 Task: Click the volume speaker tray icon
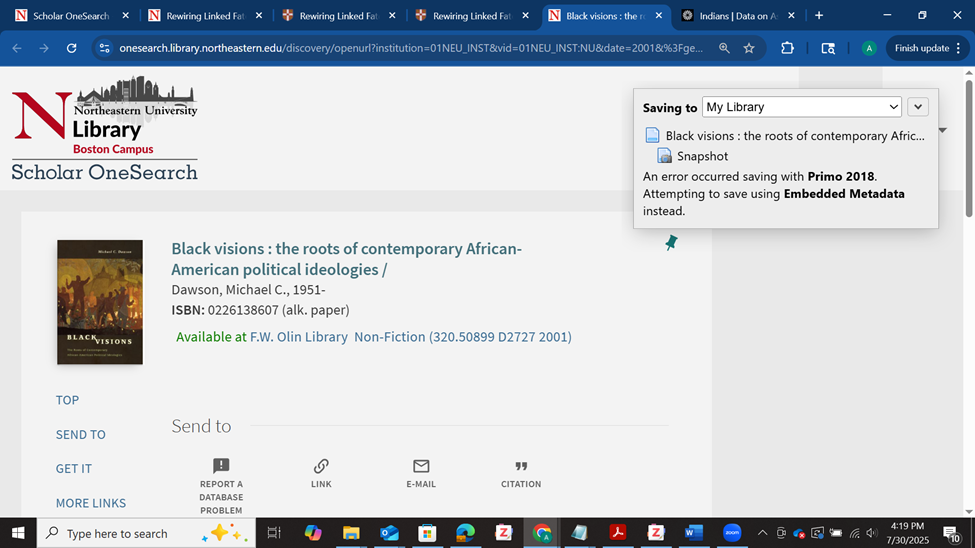point(872,533)
